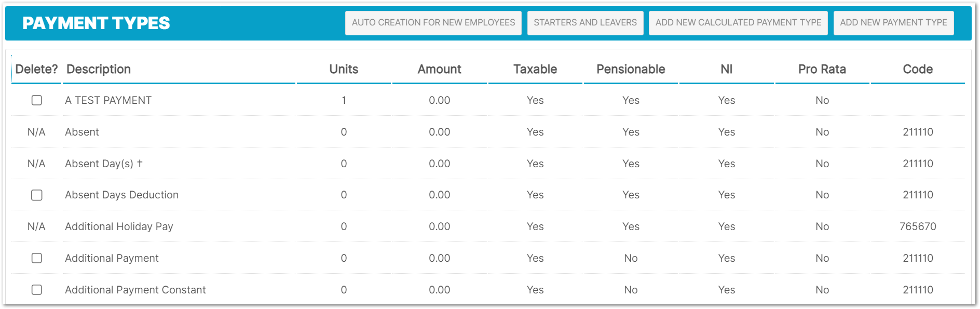Click the Amount column header
The height and width of the screenshot is (309, 980).
[439, 69]
